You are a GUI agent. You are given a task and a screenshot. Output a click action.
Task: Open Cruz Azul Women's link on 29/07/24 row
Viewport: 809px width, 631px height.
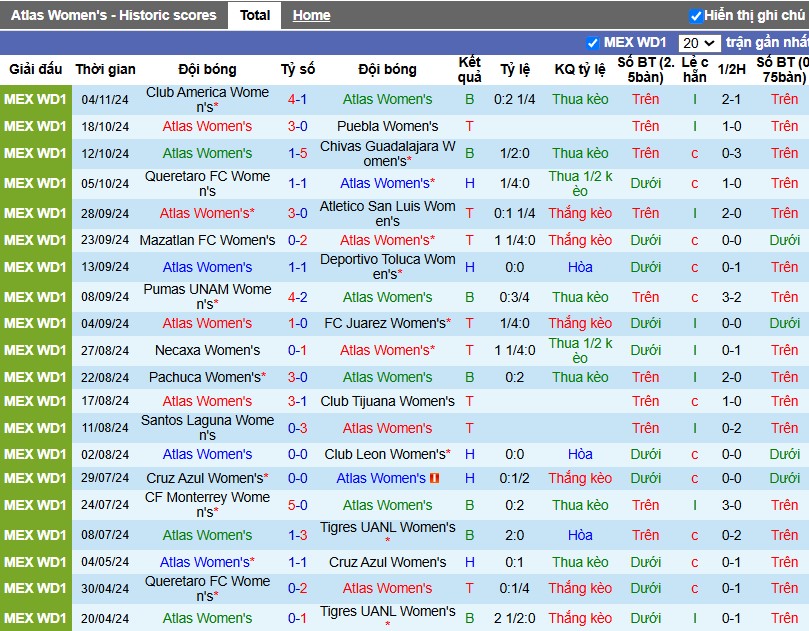(207, 478)
